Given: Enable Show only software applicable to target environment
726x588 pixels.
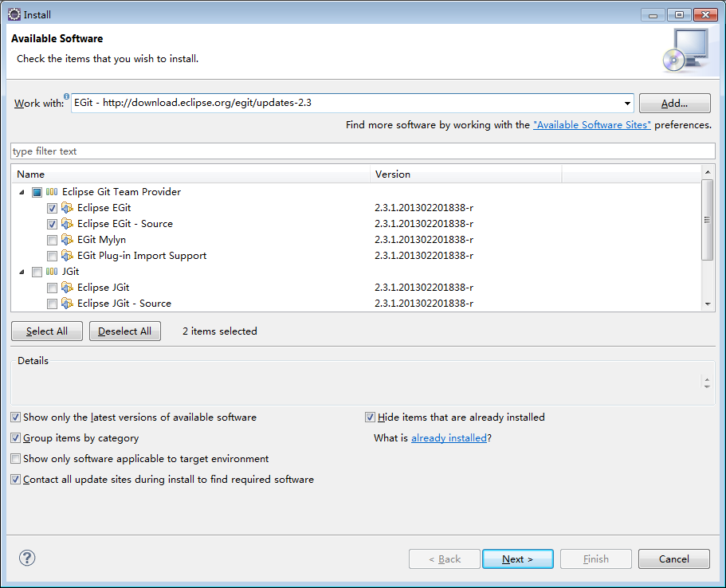Looking at the screenshot, I should tap(16, 459).
